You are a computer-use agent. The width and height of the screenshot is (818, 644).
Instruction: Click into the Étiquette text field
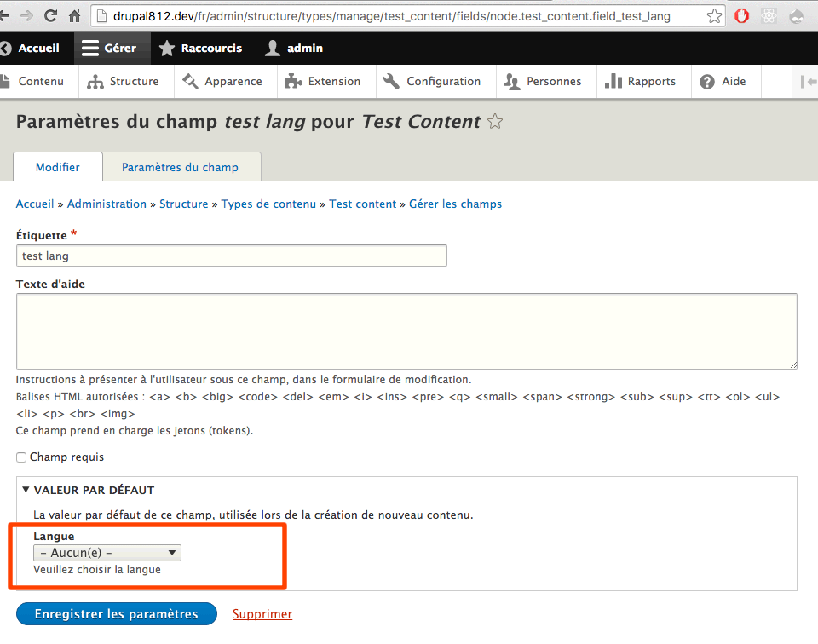[232, 256]
